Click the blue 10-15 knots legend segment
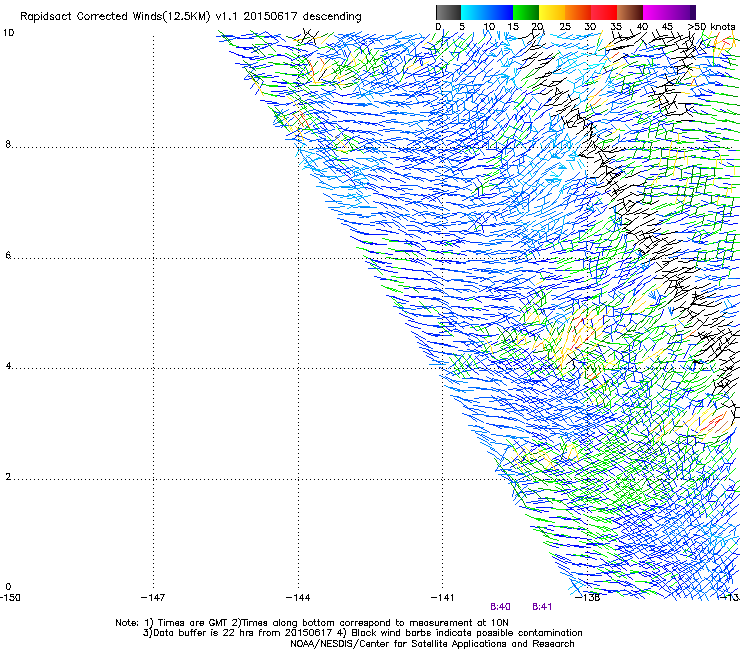The height and width of the screenshot is (650, 740). pyautogui.click(x=500, y=12)
